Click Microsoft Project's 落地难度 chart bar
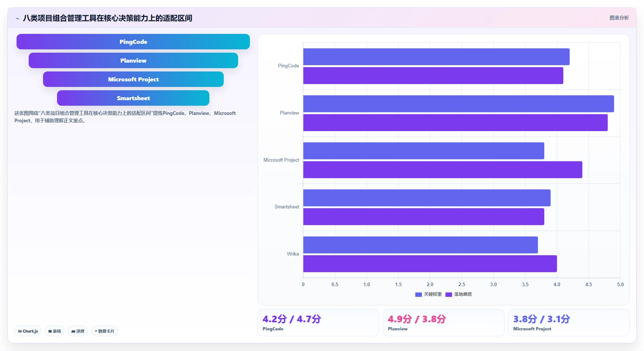This screenshot has height=351, width=644. 443,170
